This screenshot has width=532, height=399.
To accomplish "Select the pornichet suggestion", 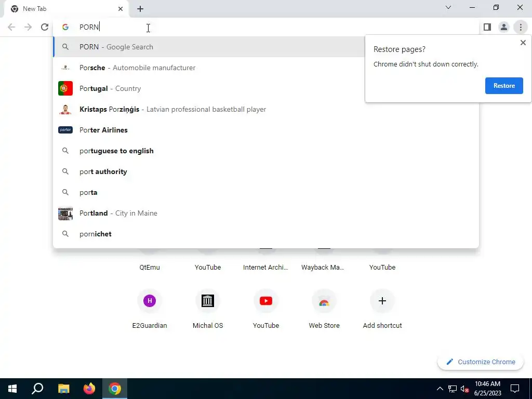I will pos(266,234).
